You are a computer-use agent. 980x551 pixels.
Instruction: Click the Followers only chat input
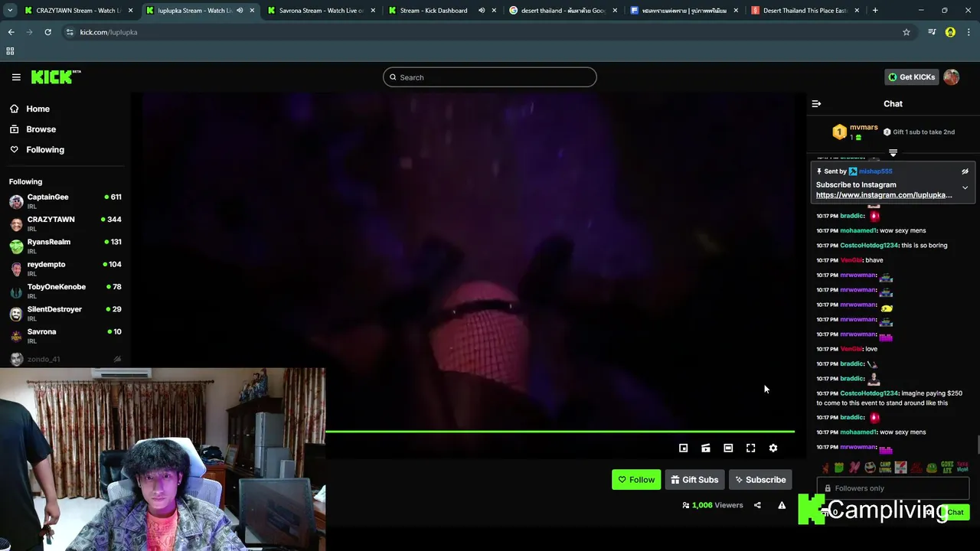(893, 488)
